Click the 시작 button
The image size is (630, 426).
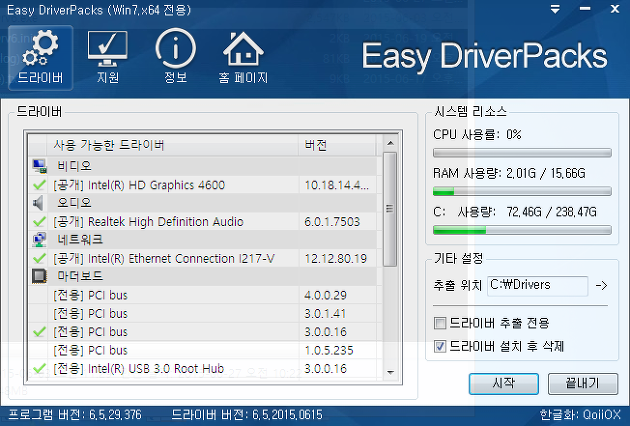tap(503, 383)
